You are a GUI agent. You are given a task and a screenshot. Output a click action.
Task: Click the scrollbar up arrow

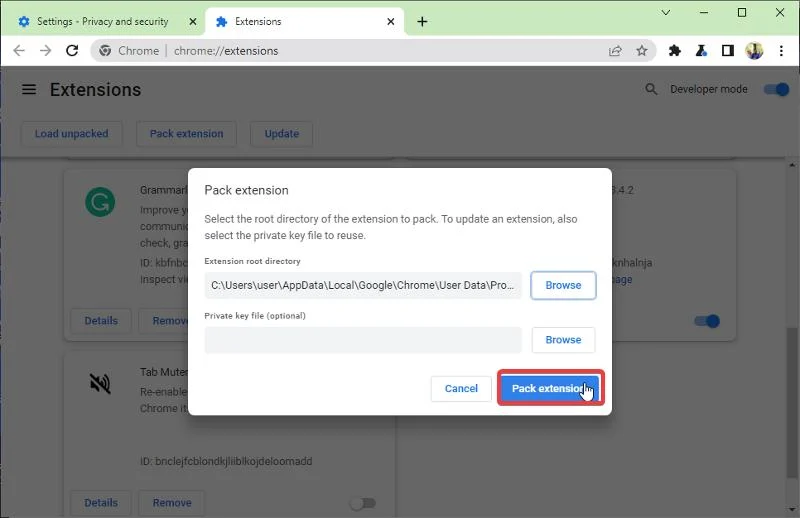pyautogui.click(x=792, y=165)
